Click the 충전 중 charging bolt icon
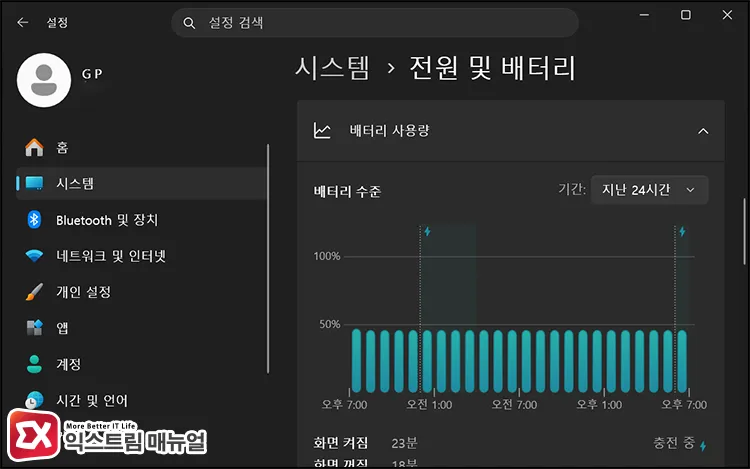Image resolution: width=750 pixels, height=469 pixels. coord(703,446)
